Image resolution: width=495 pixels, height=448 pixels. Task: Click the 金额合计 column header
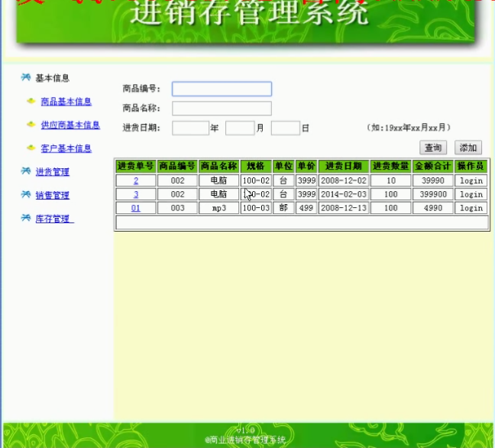click(x=433, y=166)
